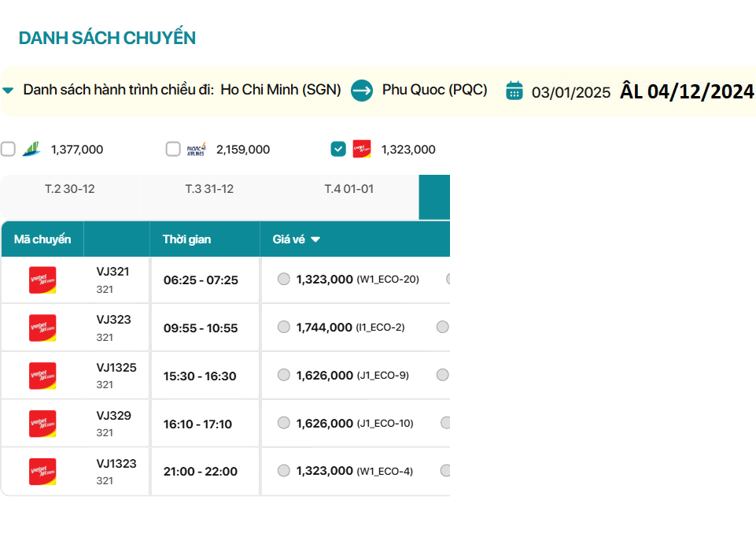The height and width of the screenshot is (537, 756).
Task: Open the T.4 01-01 date tab
Action: pos(348,189)
